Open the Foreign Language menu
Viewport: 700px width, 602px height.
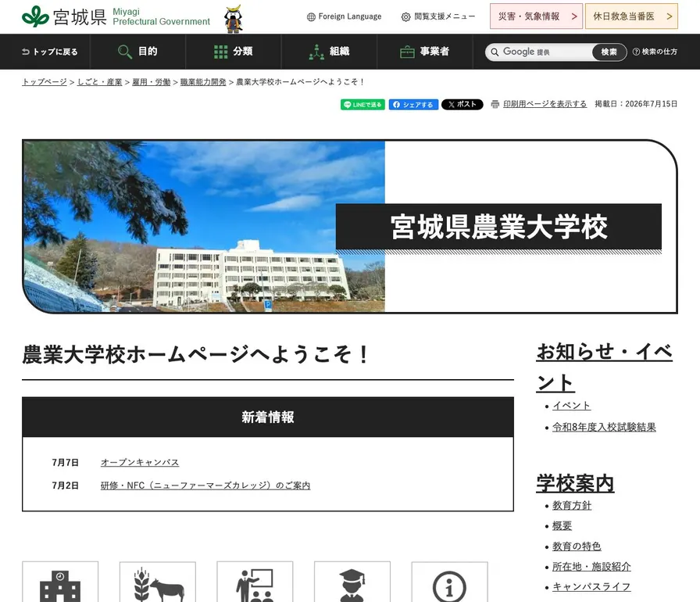point(345,17)
